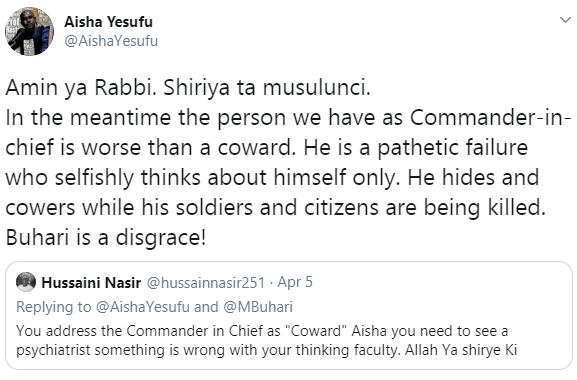Select the 'Buhari is a disgrace!' line
The image size is (577, 380).
pyautogui.click(x=106, y=237)
